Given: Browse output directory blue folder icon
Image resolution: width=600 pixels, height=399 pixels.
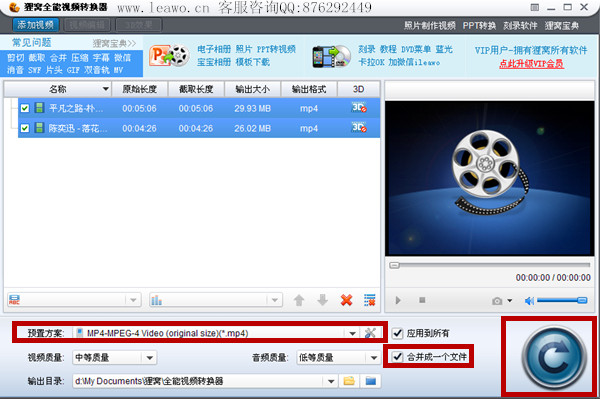Looking at the screenshot, I should (371, 381).
